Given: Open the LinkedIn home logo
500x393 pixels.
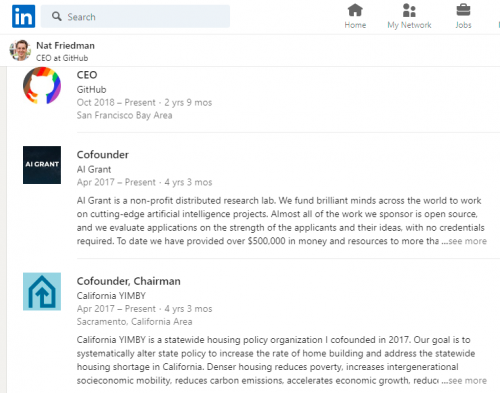Looking at the screenshot, I should (23, 16).
